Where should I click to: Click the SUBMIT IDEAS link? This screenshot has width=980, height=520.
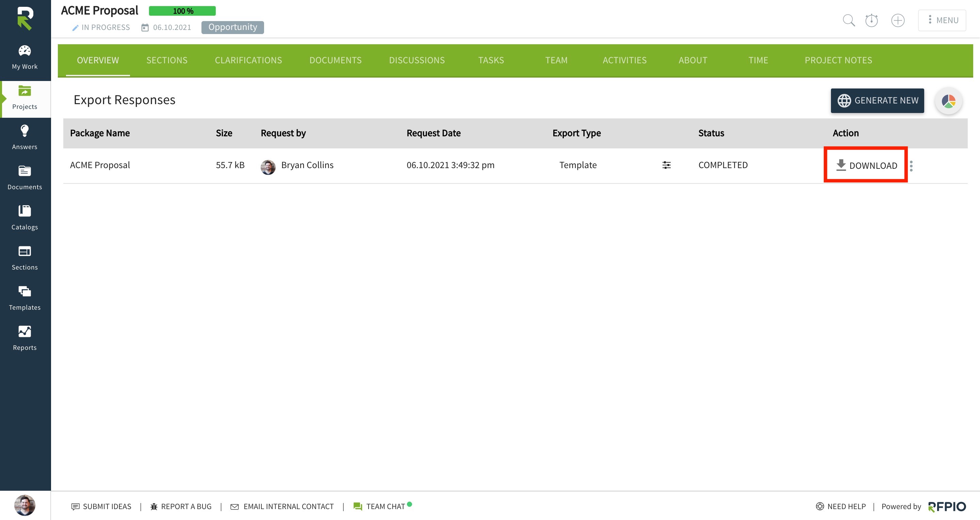click(101, 506)
